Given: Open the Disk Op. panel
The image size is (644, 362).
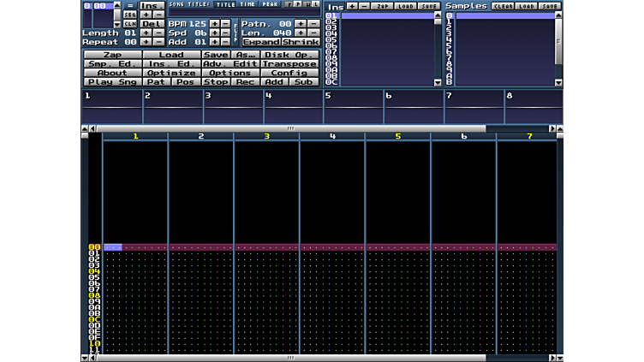Looking at the screenshot, I should click(289, 55).
